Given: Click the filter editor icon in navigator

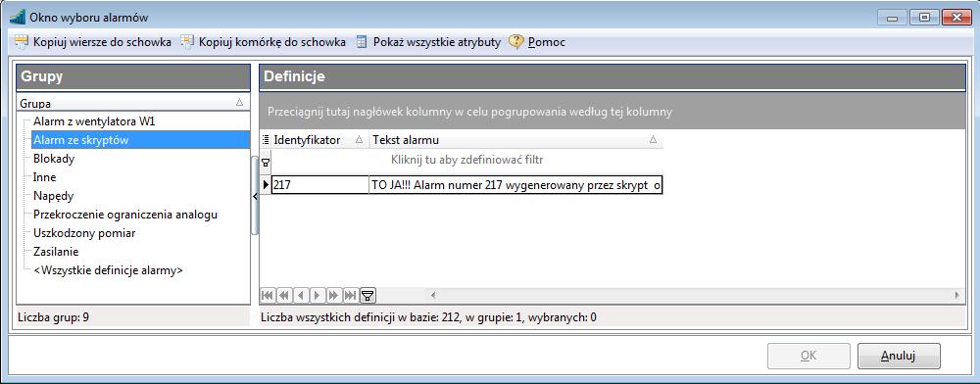Looking at the screenshot, I should point(368,295).
